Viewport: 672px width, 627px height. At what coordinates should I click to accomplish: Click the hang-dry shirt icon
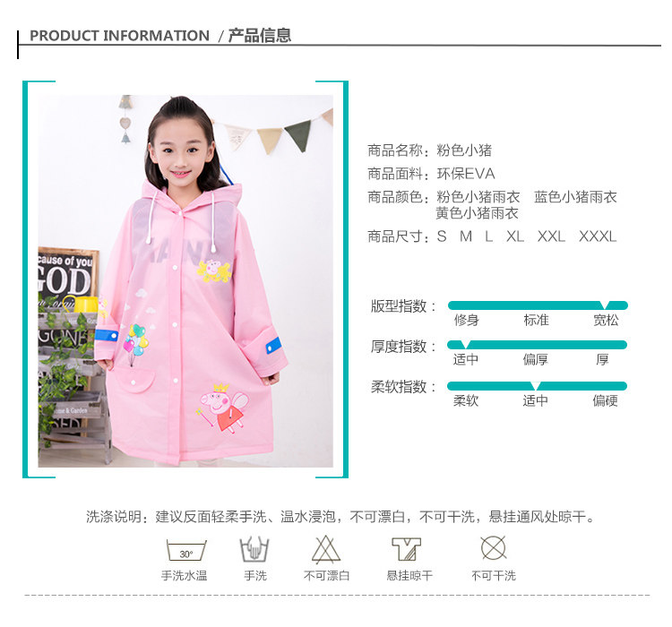coord(406,549)
